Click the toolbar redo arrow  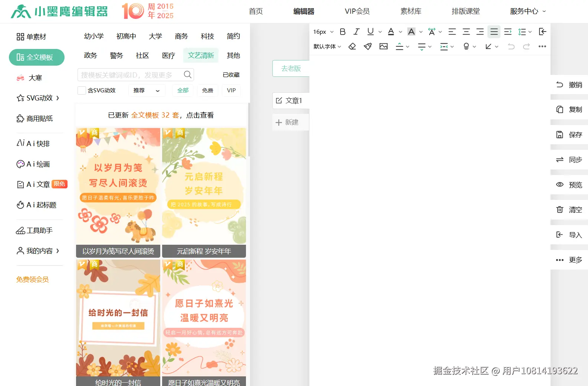[x=526, y=46]
